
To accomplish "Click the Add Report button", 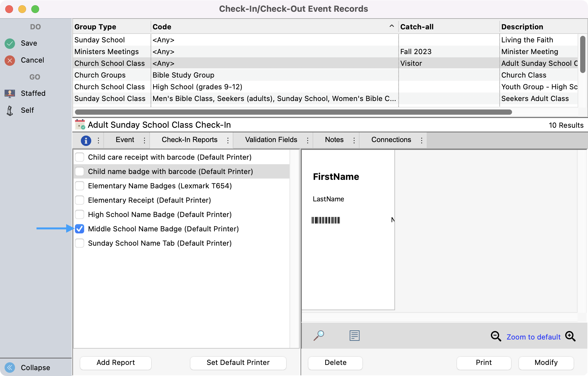I will coord(115,363).
